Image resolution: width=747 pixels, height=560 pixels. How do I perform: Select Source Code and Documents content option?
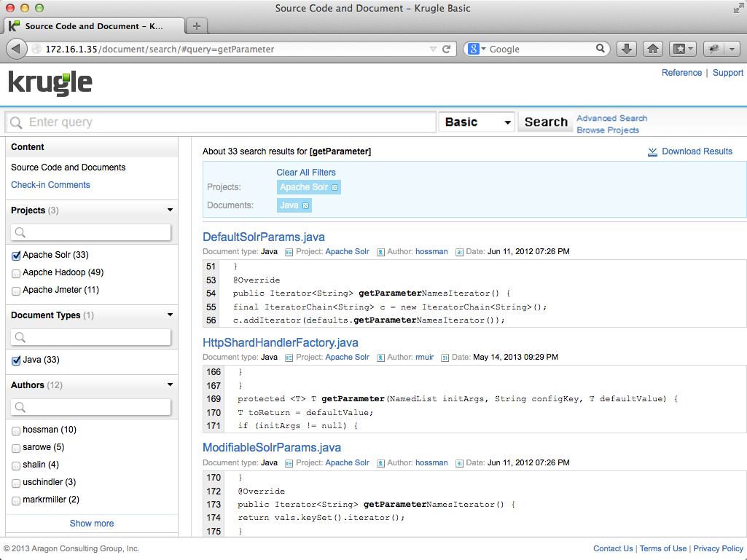point(68,167)
